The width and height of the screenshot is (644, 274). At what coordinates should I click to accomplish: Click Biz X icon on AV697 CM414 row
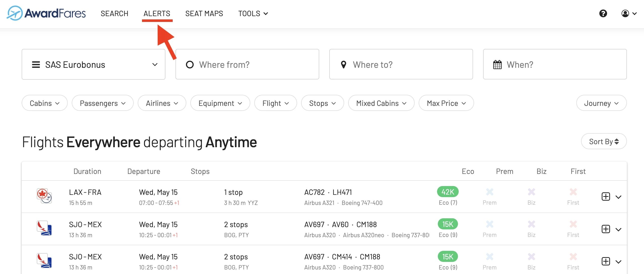531,257
